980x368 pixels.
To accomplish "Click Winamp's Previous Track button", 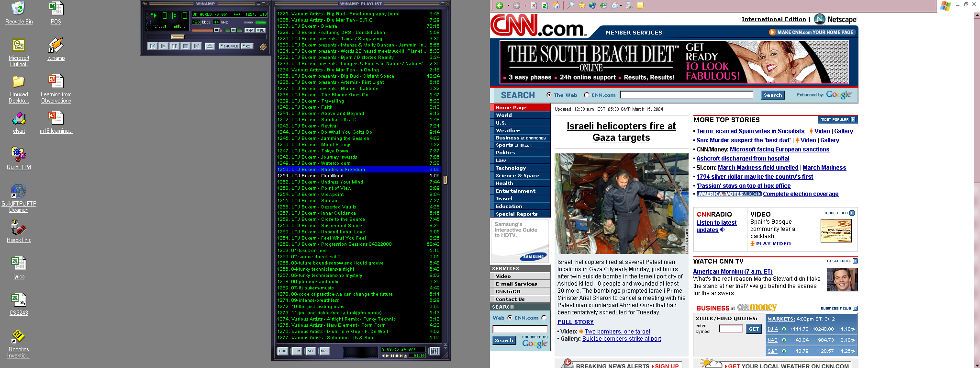I will pos(152,46).
